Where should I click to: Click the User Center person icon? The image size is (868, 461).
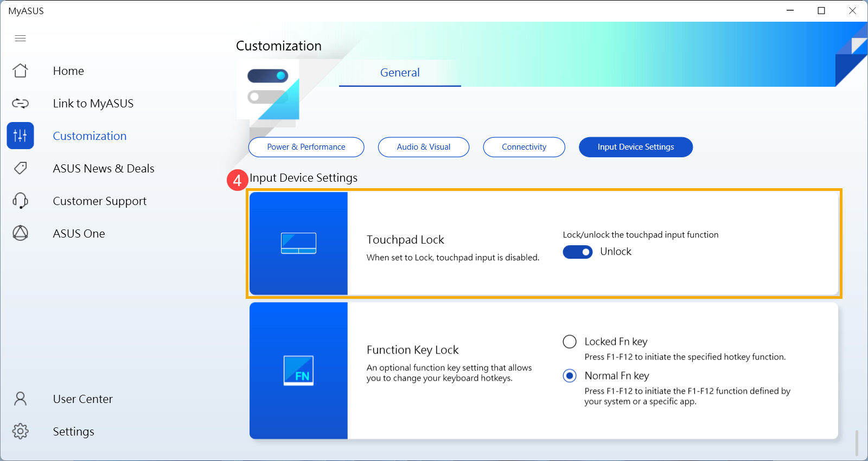pos(20,399)
